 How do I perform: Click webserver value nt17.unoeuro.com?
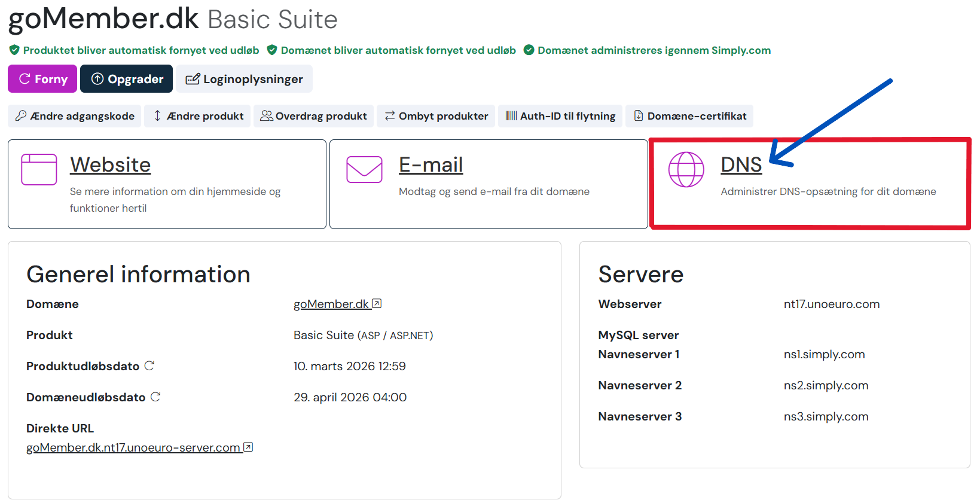tap(832, 304)
